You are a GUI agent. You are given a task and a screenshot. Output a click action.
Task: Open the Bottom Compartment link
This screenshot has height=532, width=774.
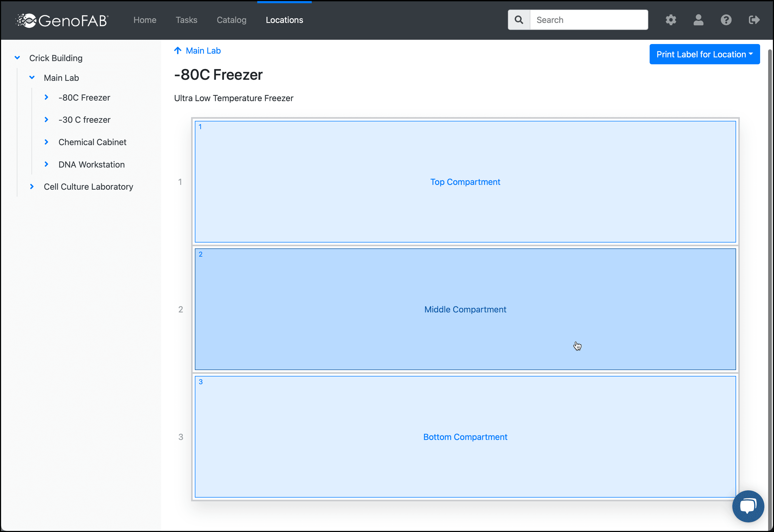click(x=465, y=437)
